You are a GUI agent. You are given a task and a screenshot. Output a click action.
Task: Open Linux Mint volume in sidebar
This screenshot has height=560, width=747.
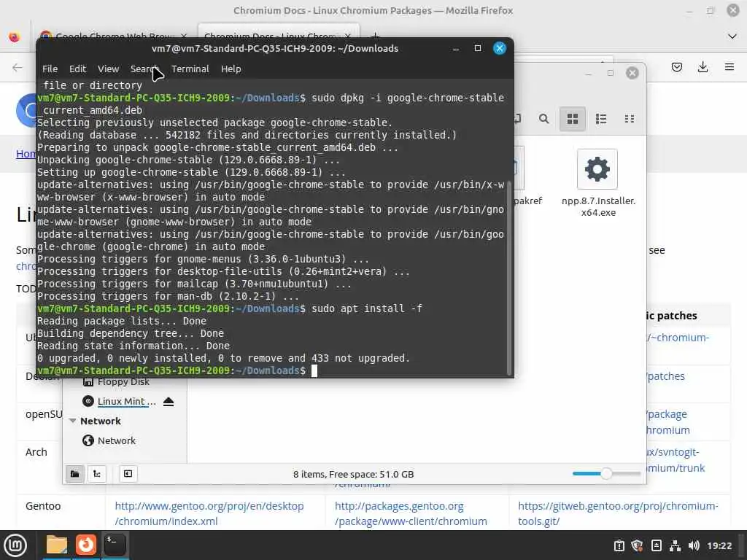point(126,402)
